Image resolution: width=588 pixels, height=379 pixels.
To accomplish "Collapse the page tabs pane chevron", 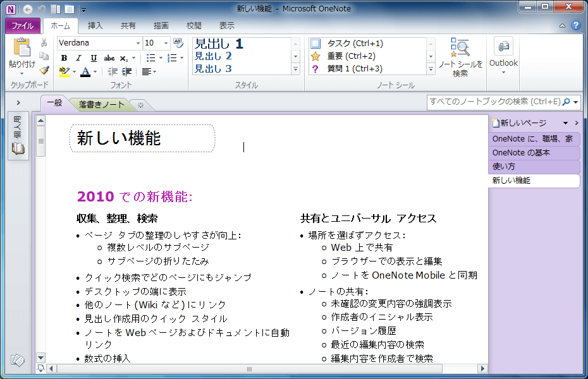I will point(577,123).
